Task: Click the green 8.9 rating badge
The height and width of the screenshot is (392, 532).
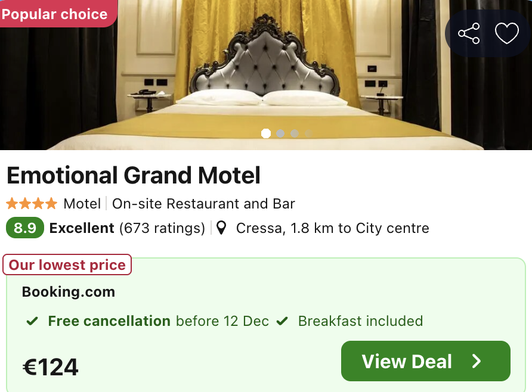Action: (x=25, y=228)
